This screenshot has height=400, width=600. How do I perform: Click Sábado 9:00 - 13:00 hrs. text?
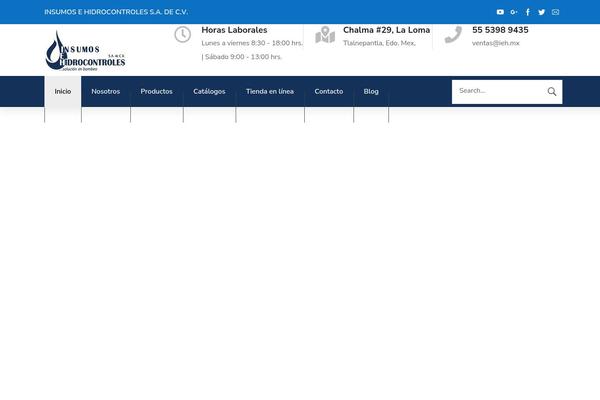click(x=243, y=57)
